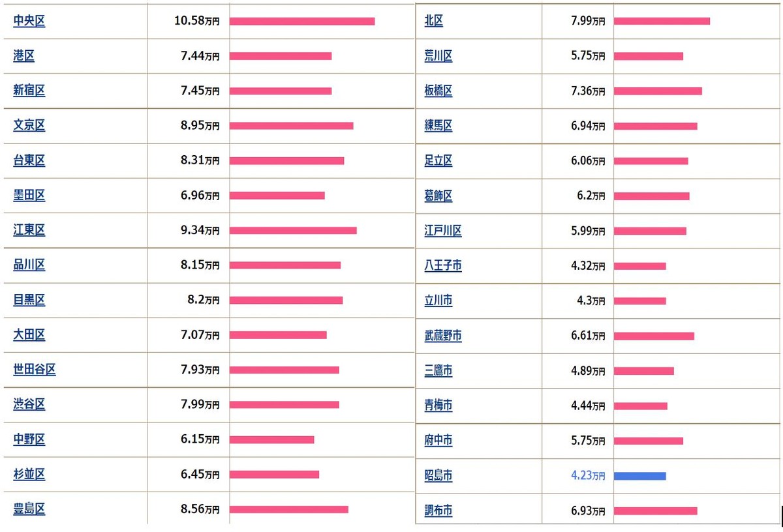Image resolution: width=783 pixels, height=532 pixels.
Task: Open the 武蔵野市 link
Action: point(443,336)
